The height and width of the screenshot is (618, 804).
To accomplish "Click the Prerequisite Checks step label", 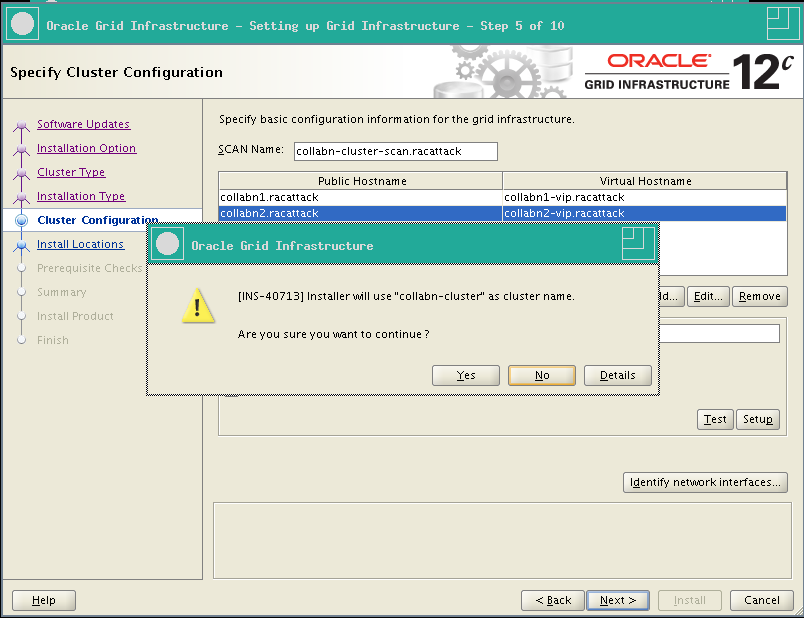I will [89, 268].
